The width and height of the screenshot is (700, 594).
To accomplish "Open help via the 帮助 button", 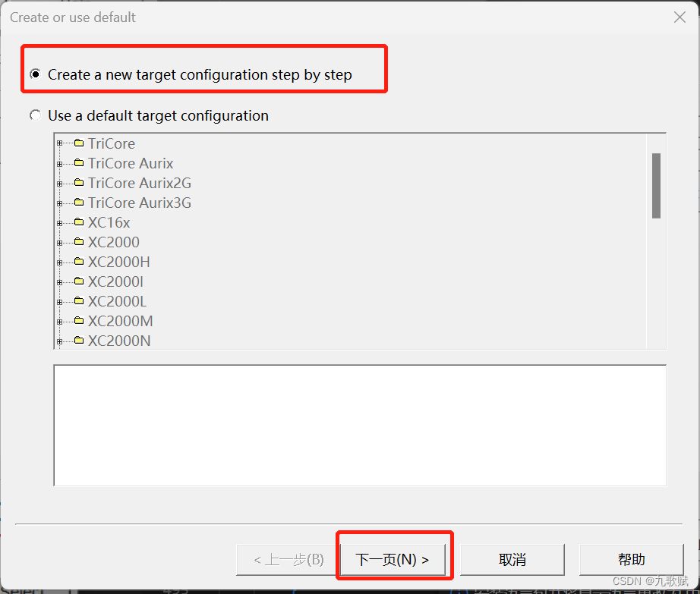I will point(631,558).
